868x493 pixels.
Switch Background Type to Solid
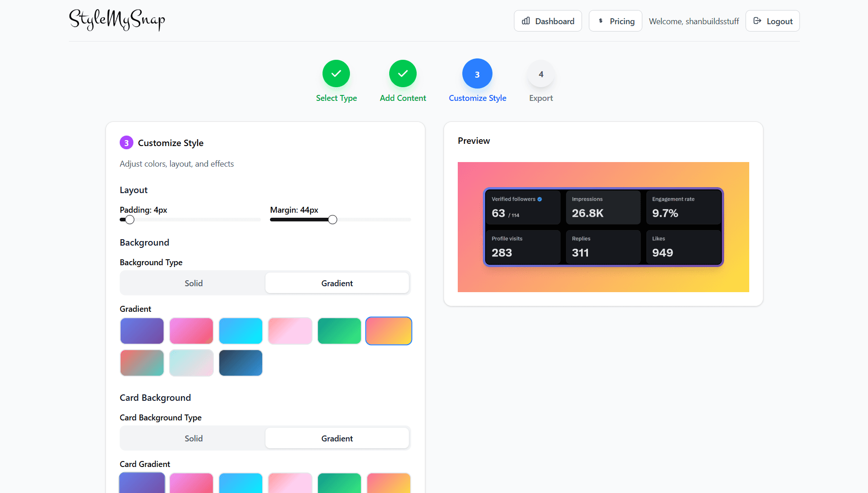pos(193,283)
